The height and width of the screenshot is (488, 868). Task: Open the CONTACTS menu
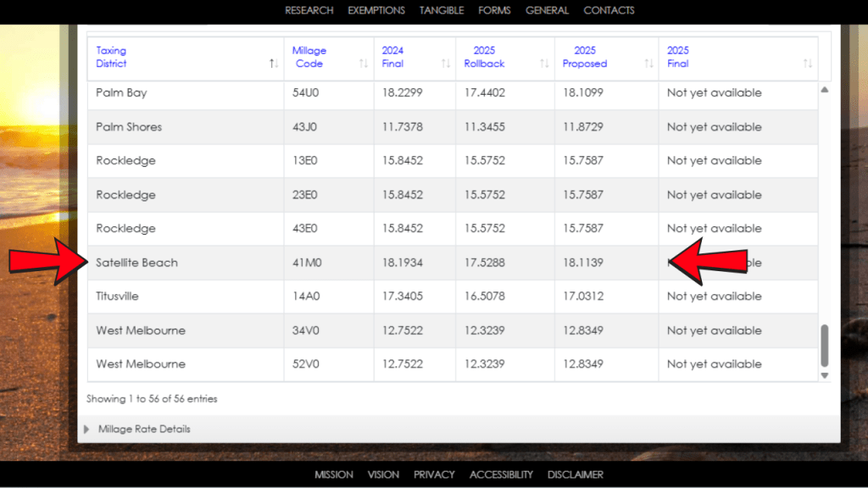(x=609, y=10)
